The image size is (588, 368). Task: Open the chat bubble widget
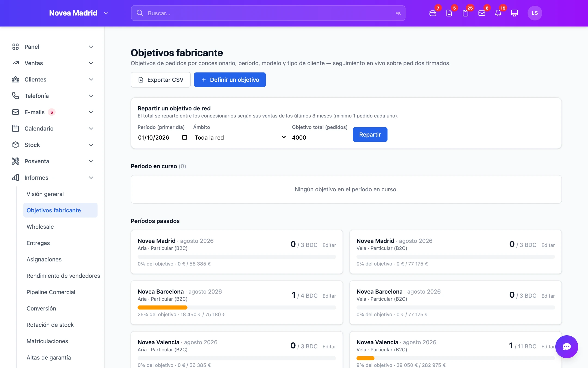(x=567, y=346)
